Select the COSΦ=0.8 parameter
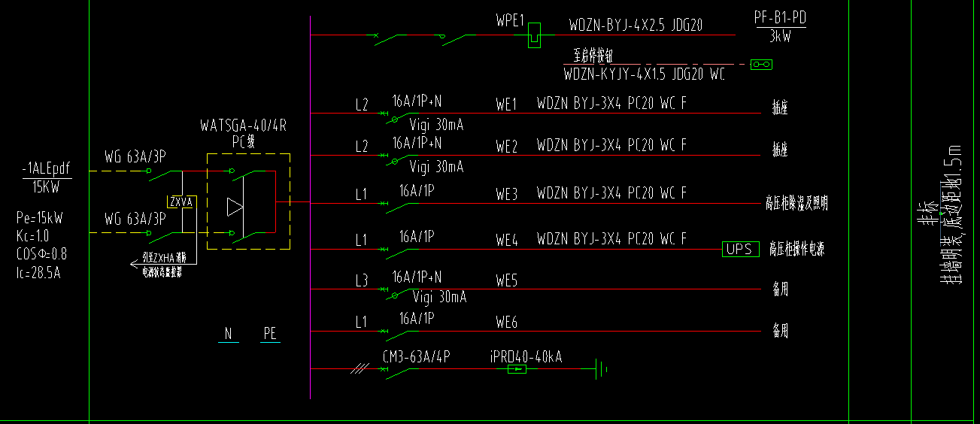Screen dimensions: 980x424 point(41,254)
